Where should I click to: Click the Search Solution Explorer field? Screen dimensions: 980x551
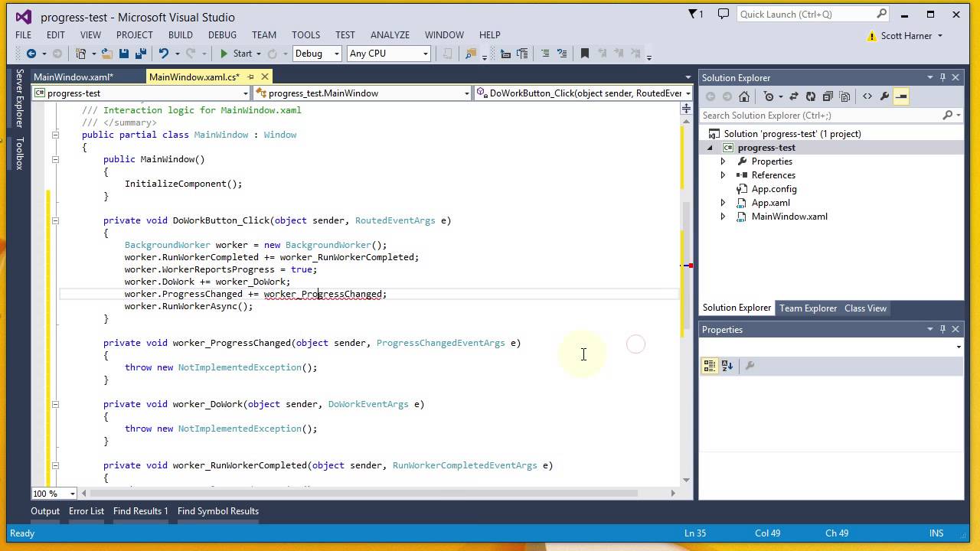[x=821, y=116]
